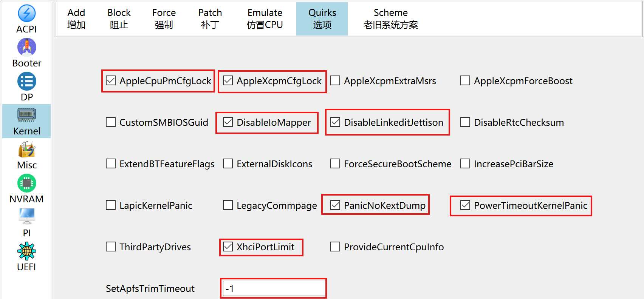Enable the ThirdPartyDrives option
644x299 pixels.
click(111, 247)
